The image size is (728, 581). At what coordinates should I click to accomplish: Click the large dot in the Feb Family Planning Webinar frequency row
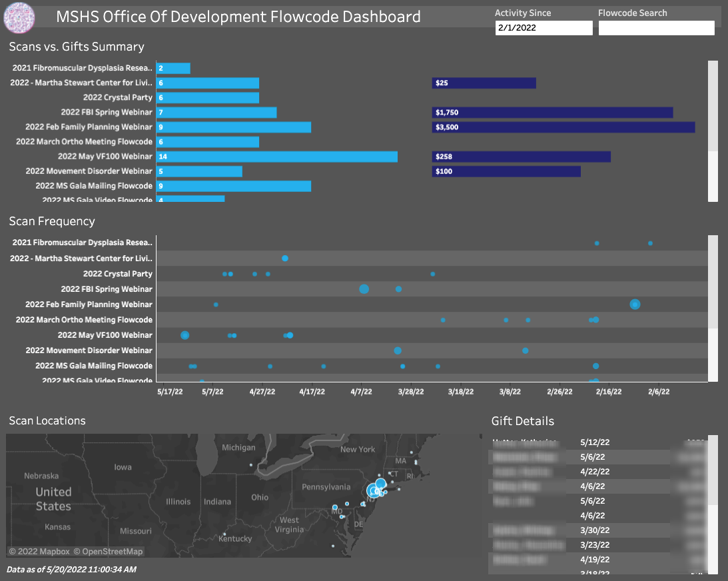click(635, 304)
